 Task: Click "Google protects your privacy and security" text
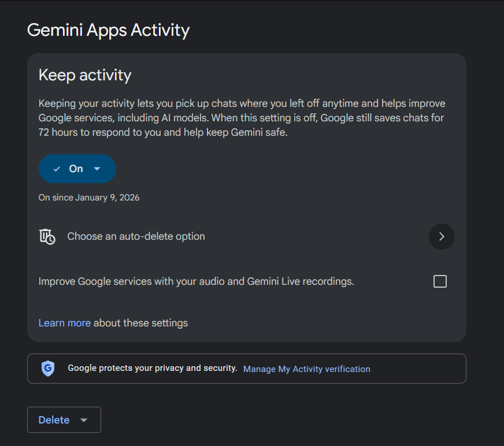tap(153, 368)
